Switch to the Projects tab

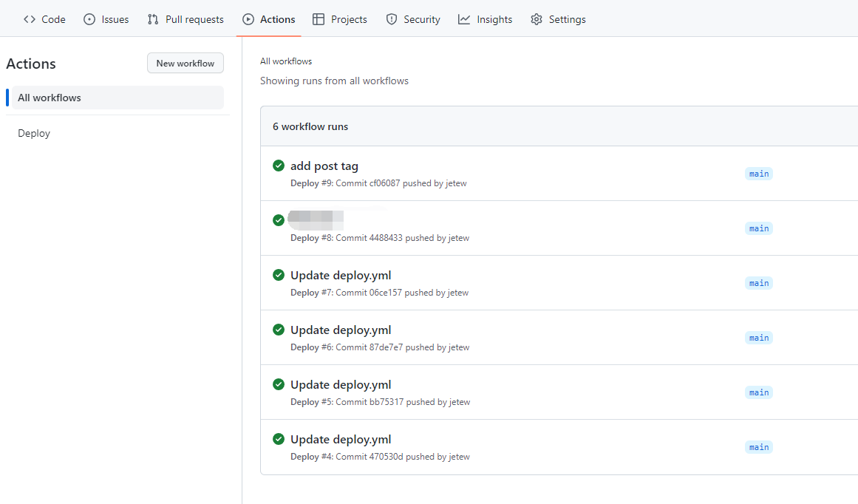tap(340, 19)
